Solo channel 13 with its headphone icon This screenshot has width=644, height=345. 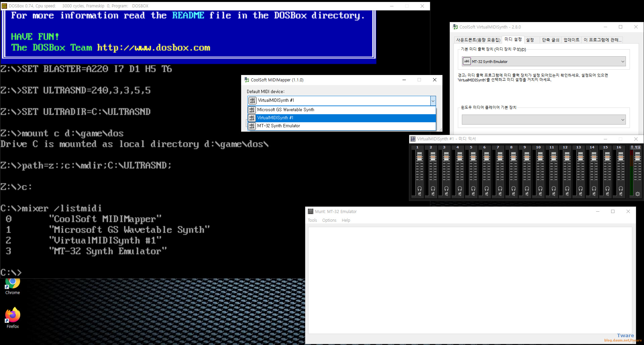coord(581,189)
